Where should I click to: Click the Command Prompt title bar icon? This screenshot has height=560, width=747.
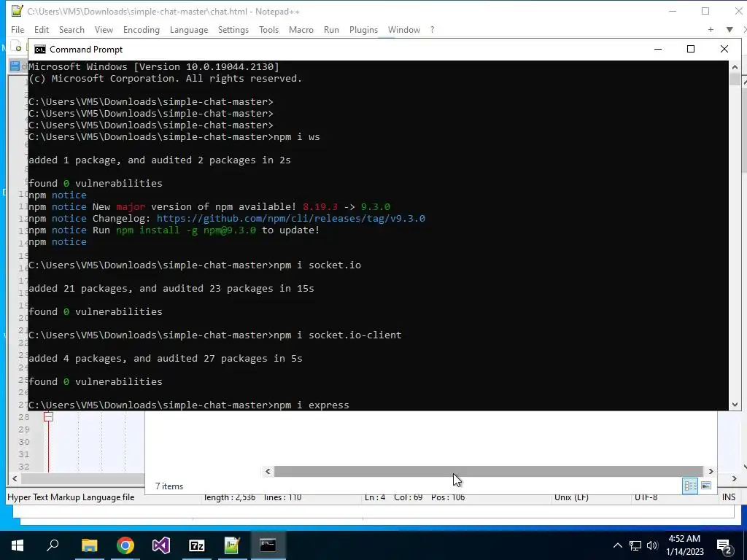pos(40,50)
